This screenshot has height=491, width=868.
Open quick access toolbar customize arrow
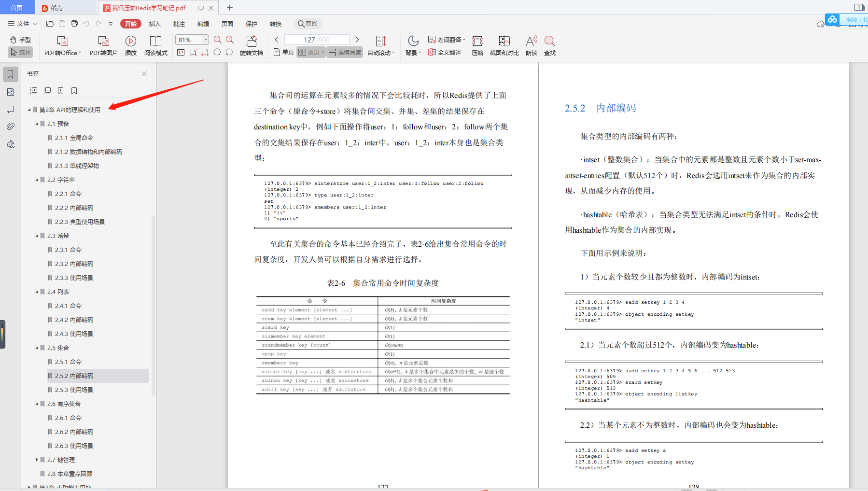coord(111,24)
